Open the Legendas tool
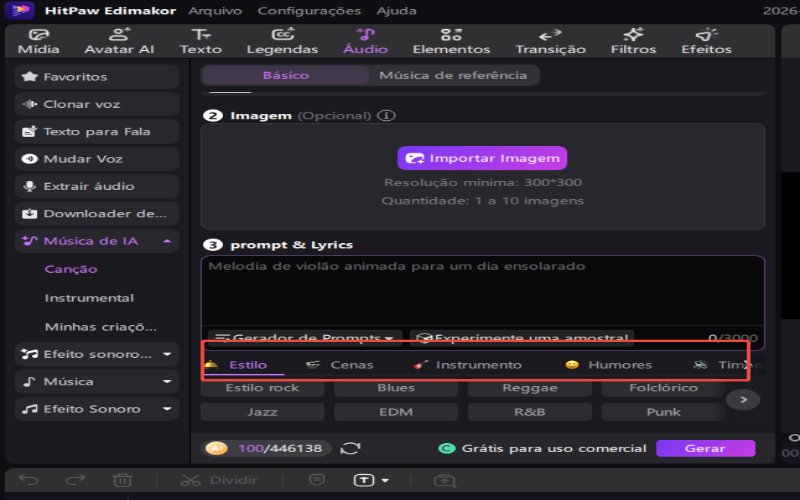Image resolution: width=800 pixels, height=500 pixels. 282,42
